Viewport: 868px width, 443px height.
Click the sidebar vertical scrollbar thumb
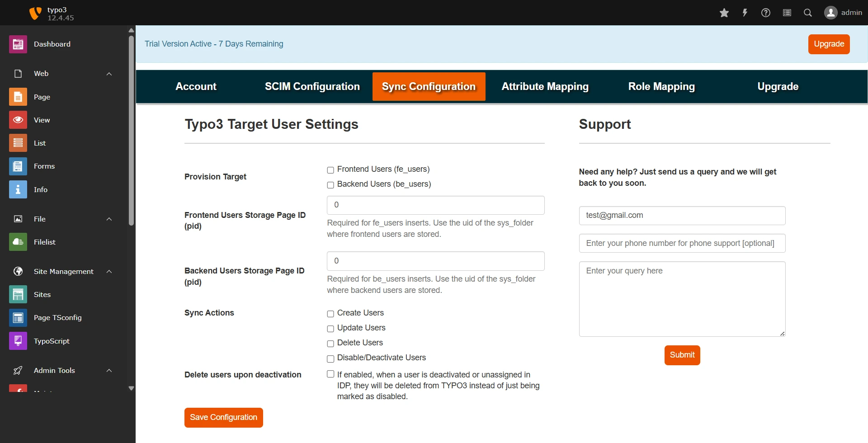[x=131, y=130]
